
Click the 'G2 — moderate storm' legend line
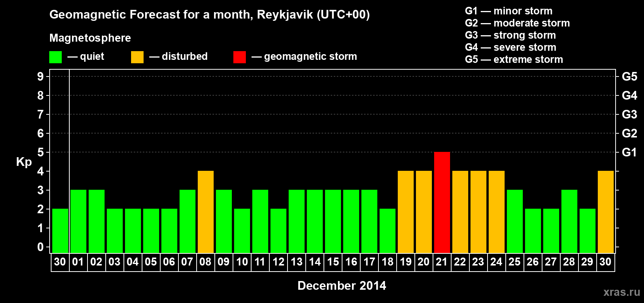517,23
